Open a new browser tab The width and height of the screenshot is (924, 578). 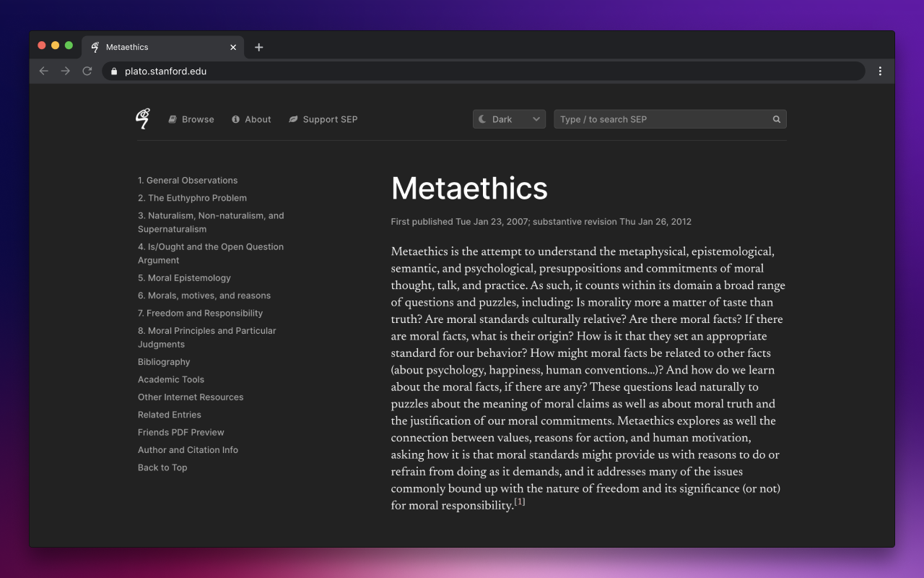click(x=259, y=47)
